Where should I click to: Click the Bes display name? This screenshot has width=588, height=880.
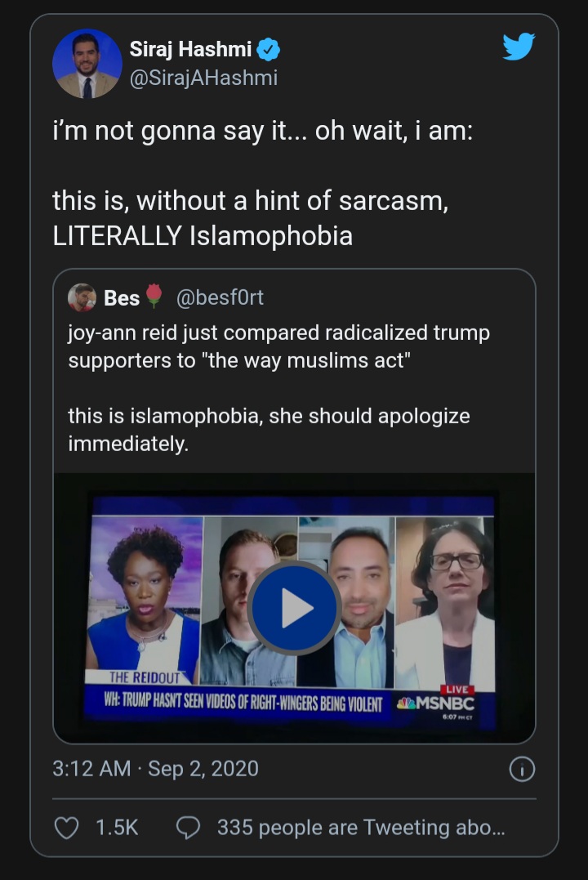click(x=122, y=298)
